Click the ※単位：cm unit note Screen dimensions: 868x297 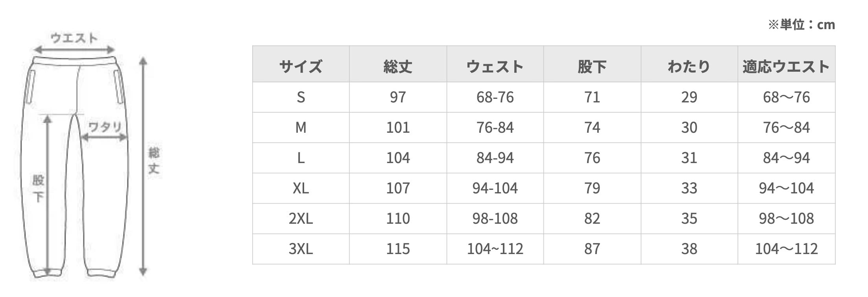(x=802, y=25)
